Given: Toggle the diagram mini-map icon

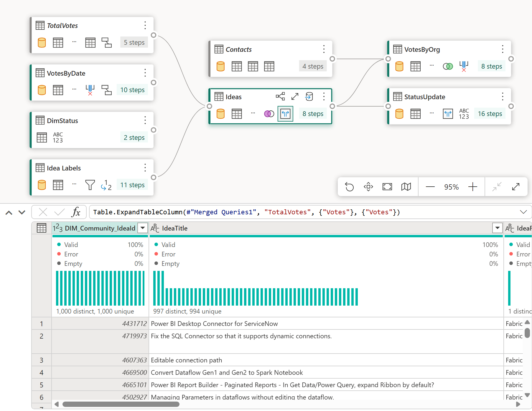Looking at the screenshot, I should (406, 187).
